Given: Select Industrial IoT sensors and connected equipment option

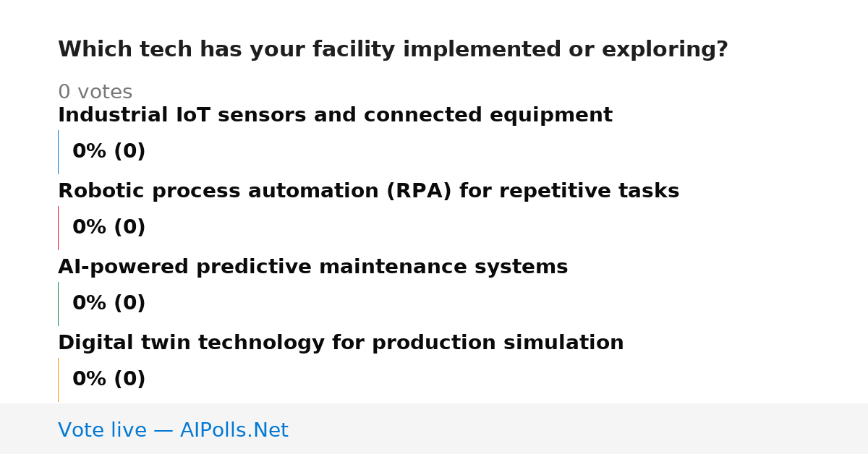Looking at the screenshot, I should (x=335, y=116).
